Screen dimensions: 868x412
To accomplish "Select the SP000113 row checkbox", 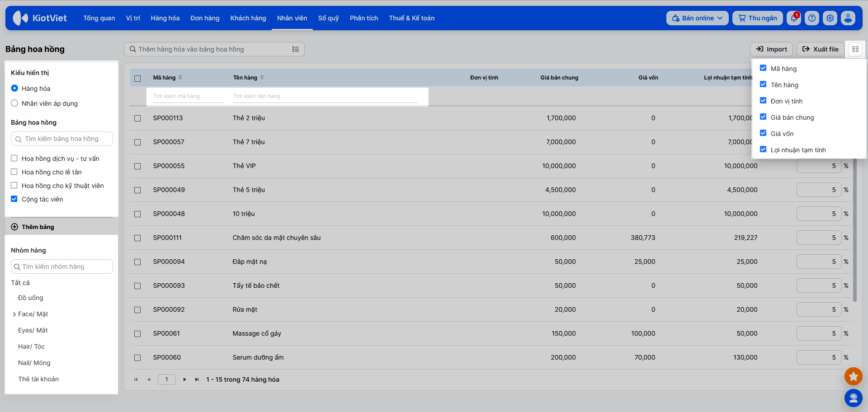I will click(137, 118).
